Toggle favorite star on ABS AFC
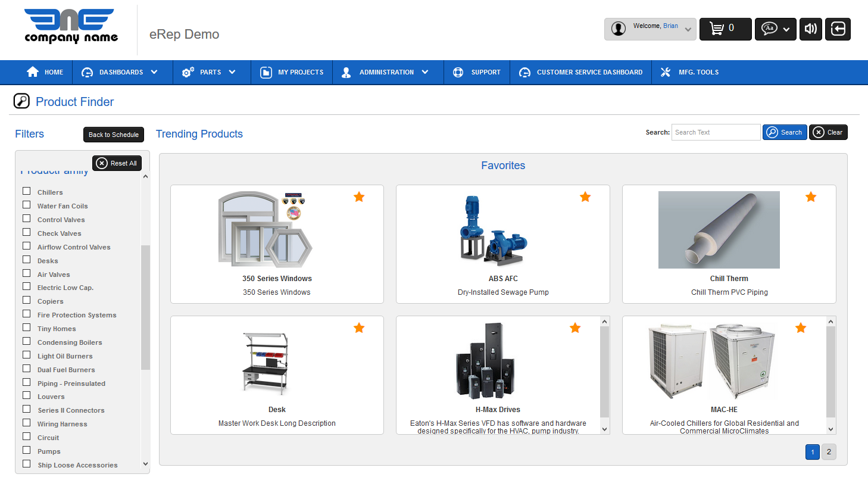Screen dimensions: 868x477 tap(585, 197)
